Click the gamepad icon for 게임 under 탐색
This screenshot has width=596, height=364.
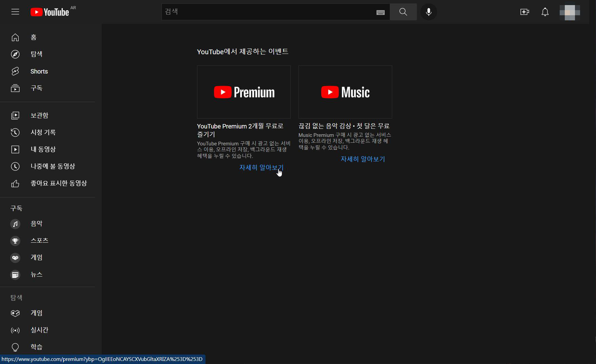pyautogui.click(x=15, y=313)
